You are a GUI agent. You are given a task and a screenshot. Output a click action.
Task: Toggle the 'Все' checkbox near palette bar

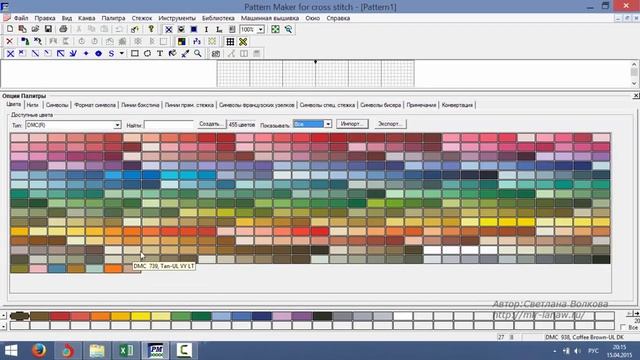tap(623, 327)
